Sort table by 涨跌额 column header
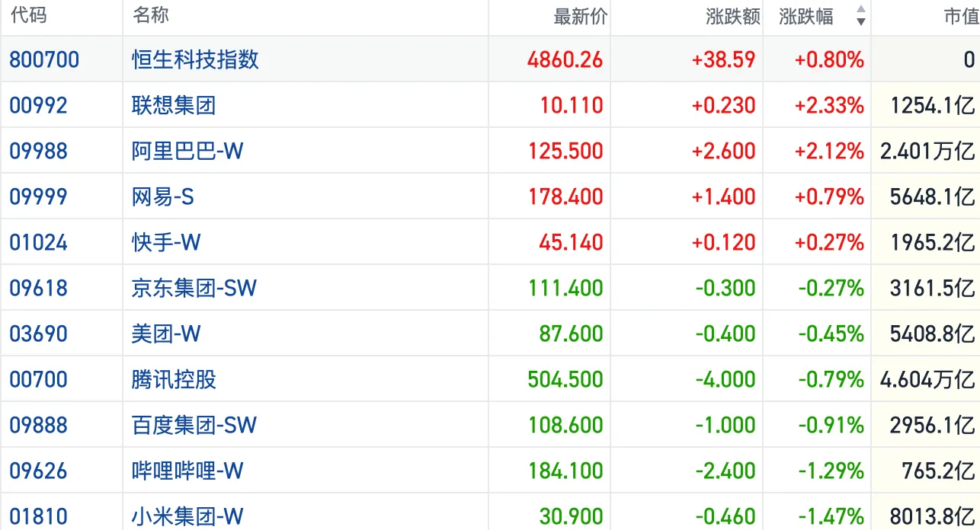Viewport: 980px width, 530px height. tap(732, 17)
